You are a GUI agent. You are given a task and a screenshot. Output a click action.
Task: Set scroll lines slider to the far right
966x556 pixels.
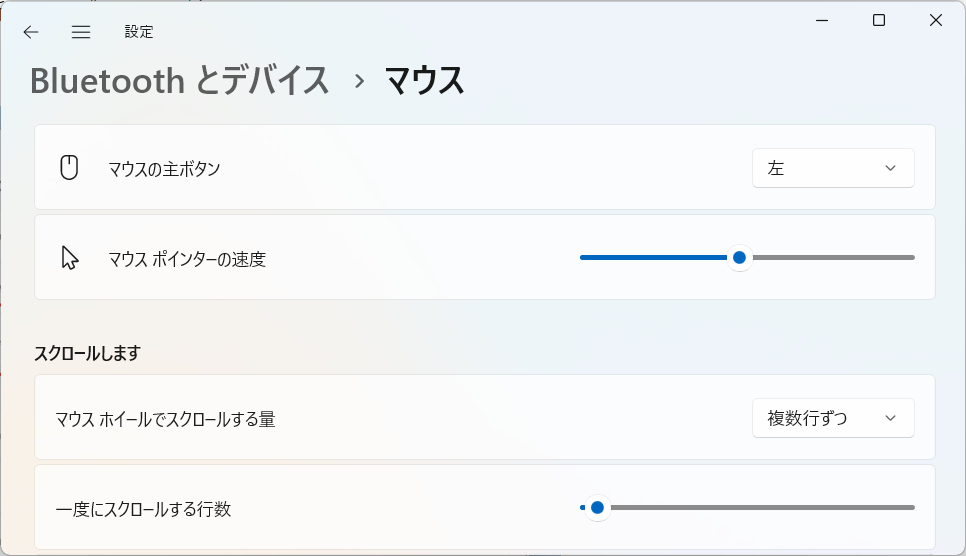click(x=913, y=508)
